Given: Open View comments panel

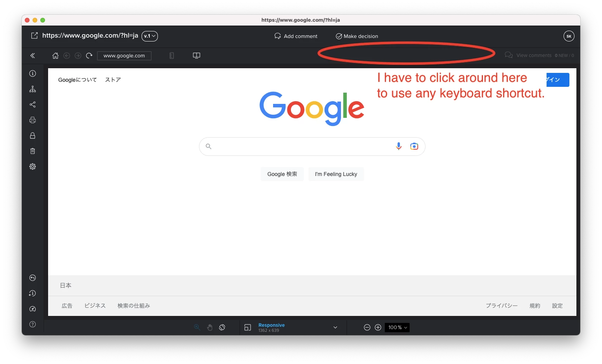Looking at the screenshot, I should click(539, 55).
